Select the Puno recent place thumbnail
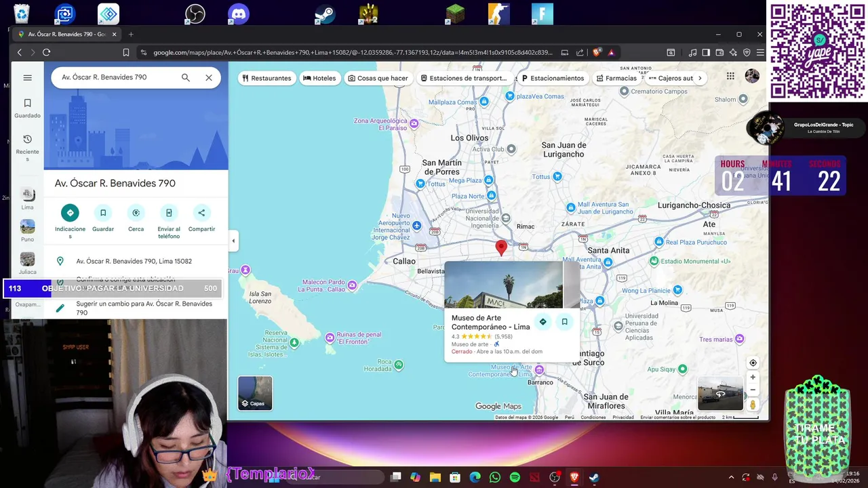 coord(27,230)
